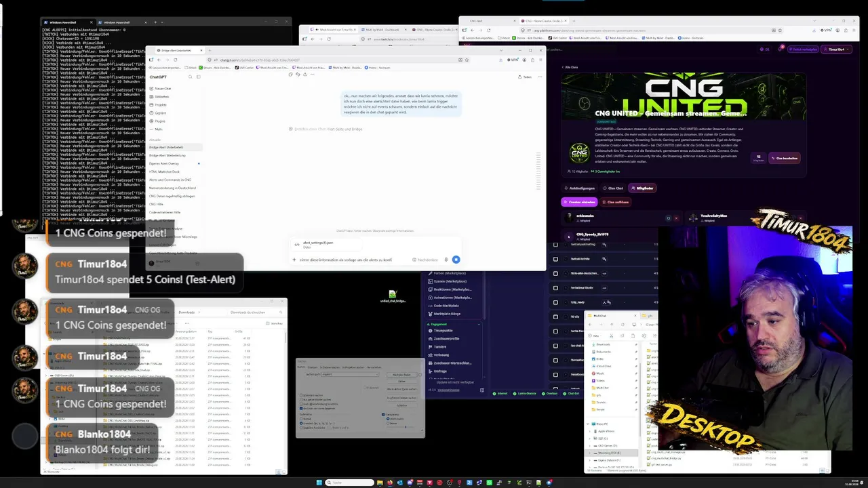Open the Windows Start menu
This screenshot has width=868, height=488.
(x=319, y=483)
